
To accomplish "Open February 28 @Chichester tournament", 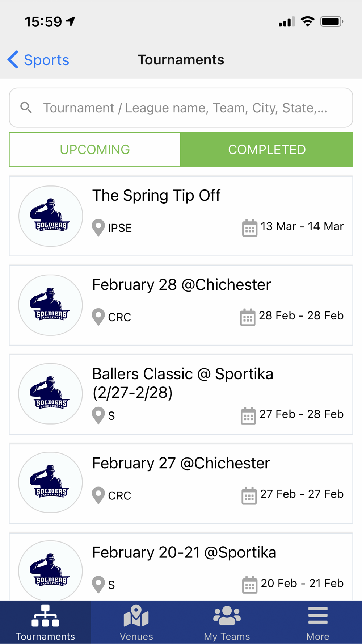I will point(181,305).
